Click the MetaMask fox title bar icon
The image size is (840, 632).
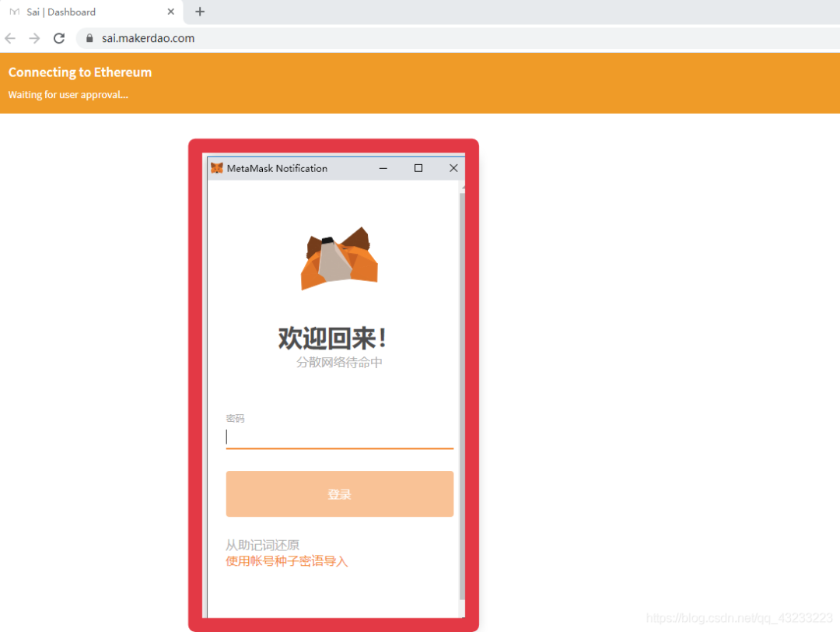click(217, 168)
